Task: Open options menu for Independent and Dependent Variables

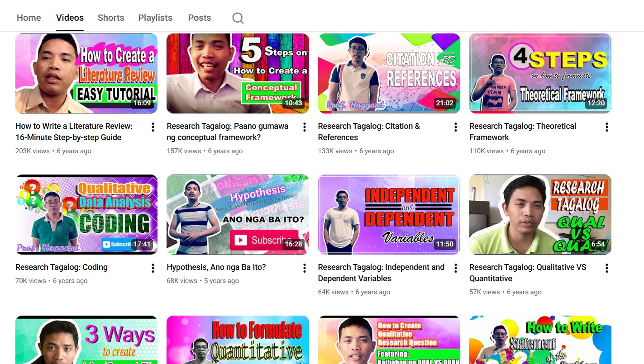Action: coord(456,268)
